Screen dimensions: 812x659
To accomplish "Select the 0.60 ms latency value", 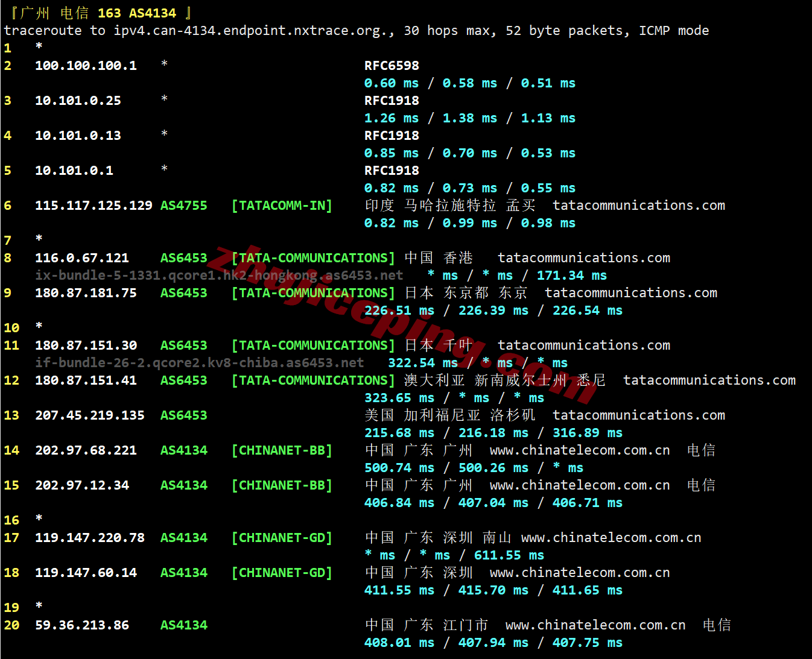I will (392, 83).
